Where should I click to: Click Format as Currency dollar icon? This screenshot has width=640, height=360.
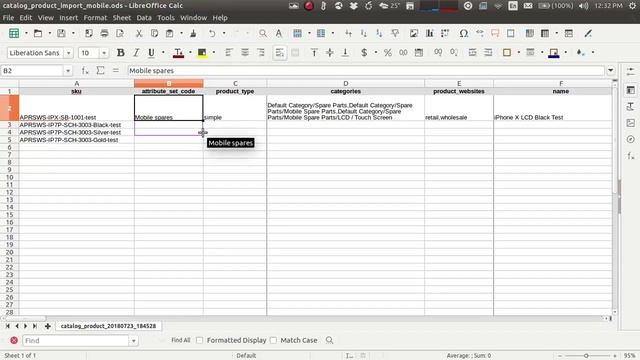coord(364,53)
